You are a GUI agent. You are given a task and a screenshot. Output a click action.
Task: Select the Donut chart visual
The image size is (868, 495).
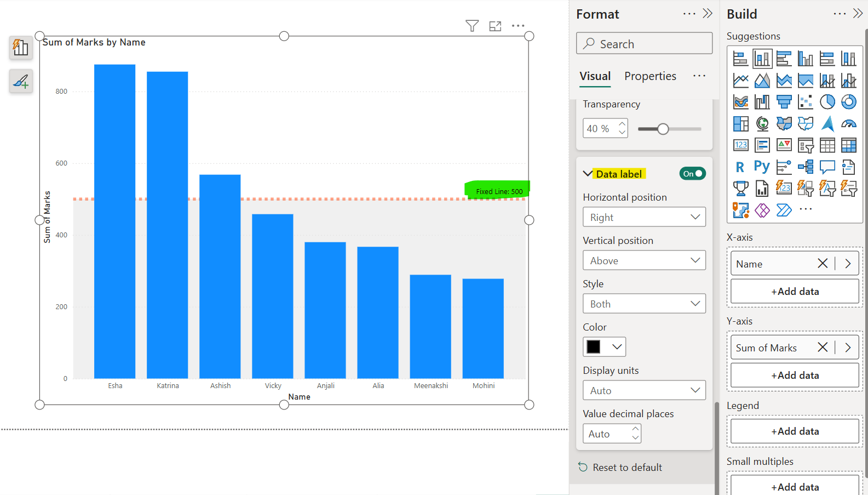click(848, 102)
